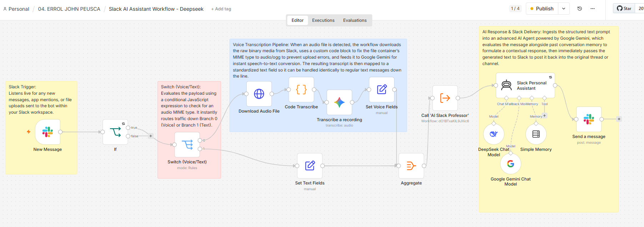This screenshot has width=644, height=227.
Task: Open the 04. ERROL JOHN PEUSCA folder
Action: coord(69,9)
